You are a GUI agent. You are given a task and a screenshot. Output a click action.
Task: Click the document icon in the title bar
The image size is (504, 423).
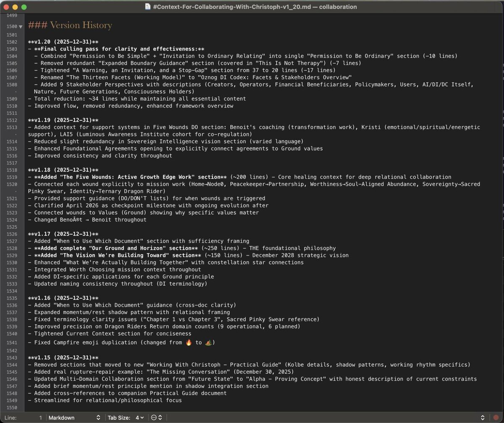pos(148,7)
